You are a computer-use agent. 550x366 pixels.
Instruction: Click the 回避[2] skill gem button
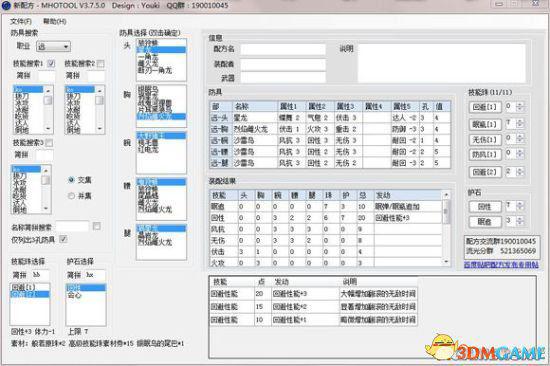pos(485,172)
